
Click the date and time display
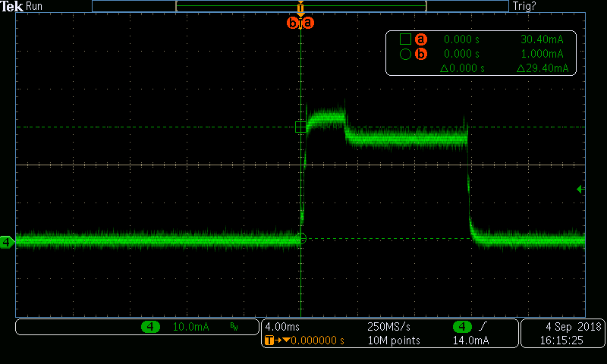pos(562,334)
